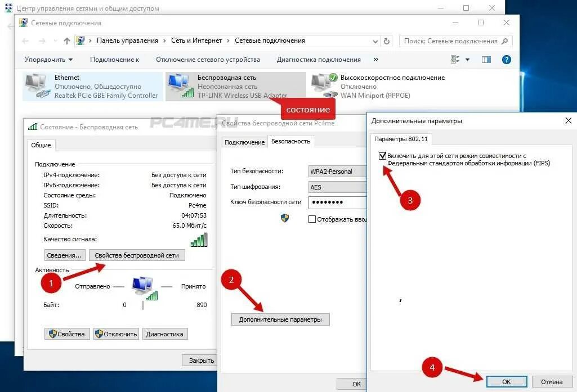Open the Безопасность tab
Viewport: 577px width, 392px height.
(x=290, y=142)
